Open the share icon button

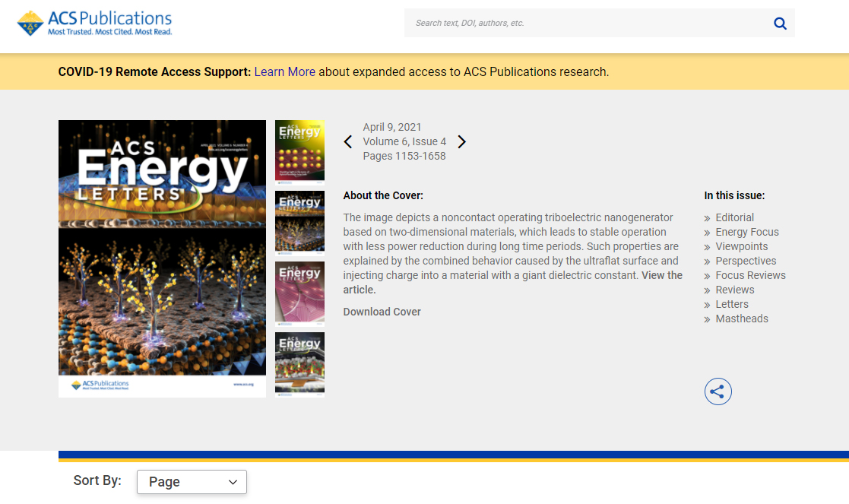pyautogui.click(x=718, y=391)
